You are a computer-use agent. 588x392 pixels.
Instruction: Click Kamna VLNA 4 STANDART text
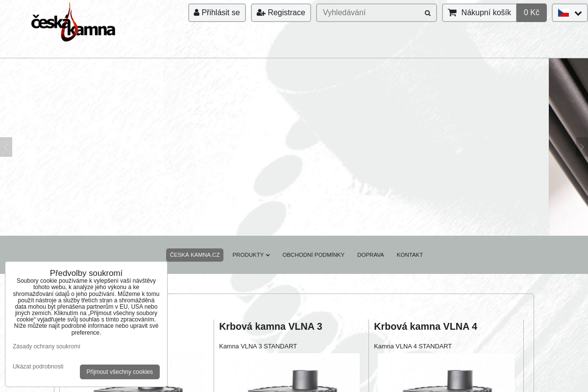tap(413, 346)
